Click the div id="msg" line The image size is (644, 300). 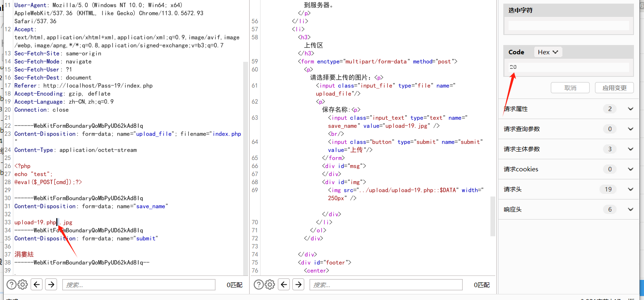[344, 166]
